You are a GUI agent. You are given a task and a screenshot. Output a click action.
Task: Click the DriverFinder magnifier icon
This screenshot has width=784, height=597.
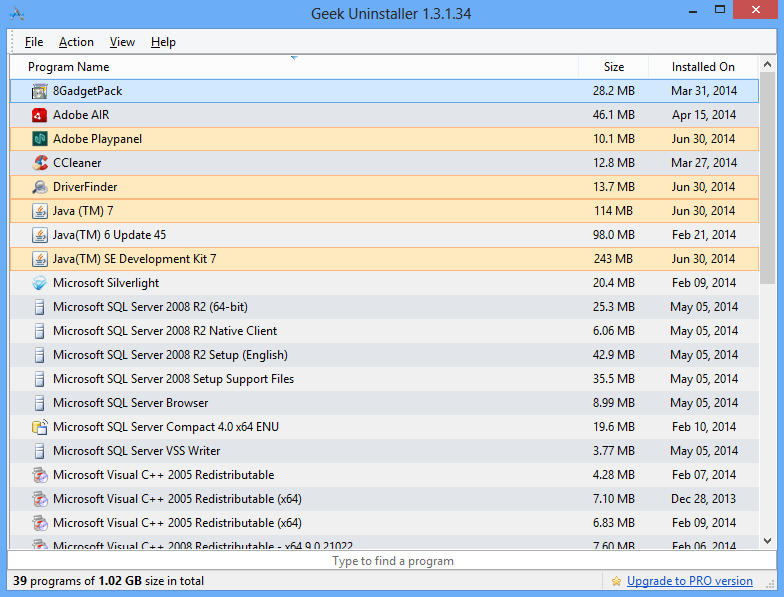(x=40, y=187)
